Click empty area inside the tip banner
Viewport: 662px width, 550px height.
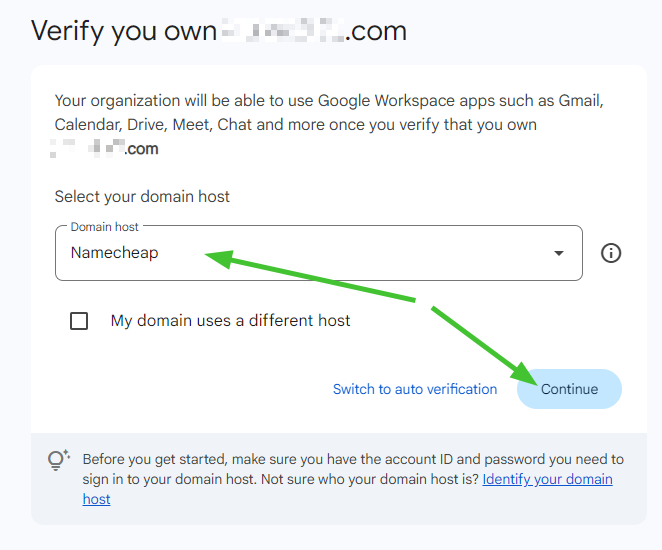(400, 505)
